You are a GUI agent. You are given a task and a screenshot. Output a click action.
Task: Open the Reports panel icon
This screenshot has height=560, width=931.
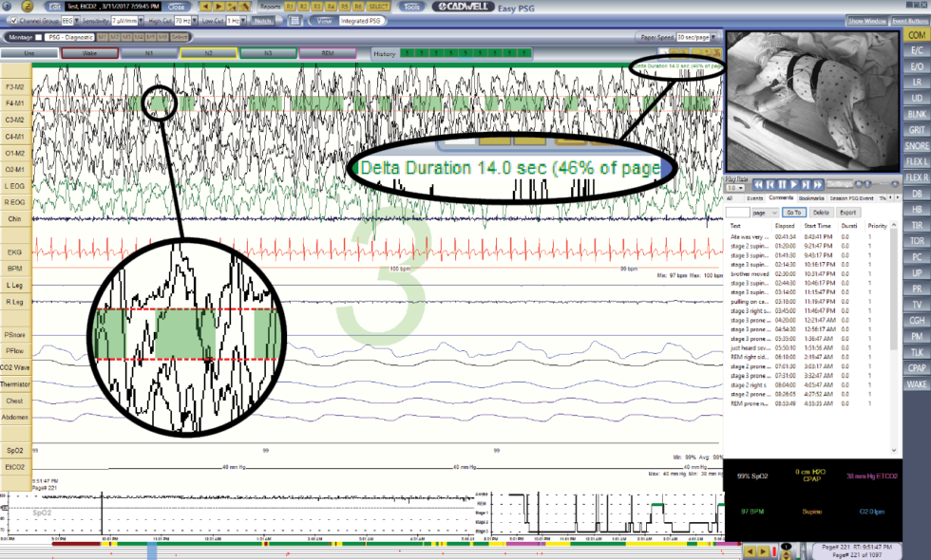272,6
